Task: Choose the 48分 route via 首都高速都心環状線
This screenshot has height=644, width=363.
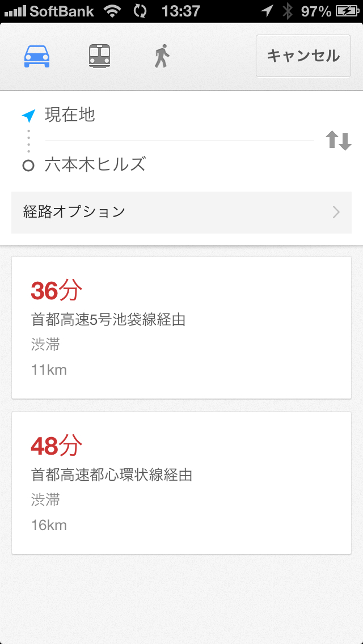Action: click(181, 482)
